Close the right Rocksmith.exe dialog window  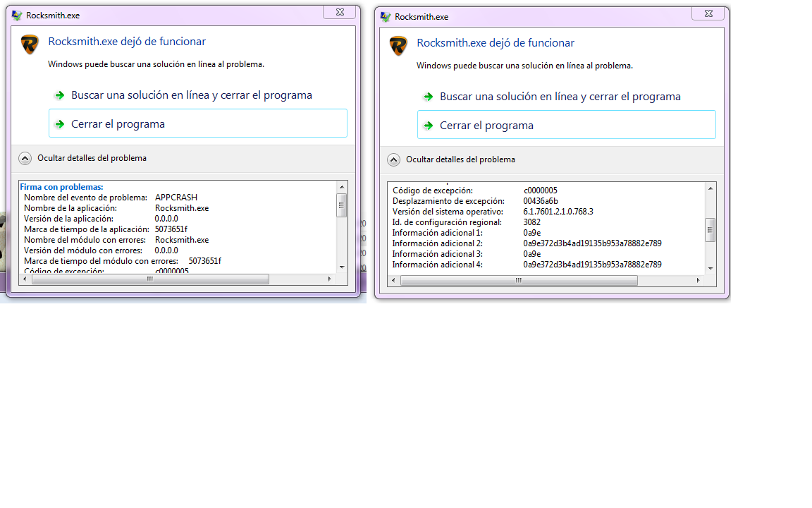(x=708, y=14)
